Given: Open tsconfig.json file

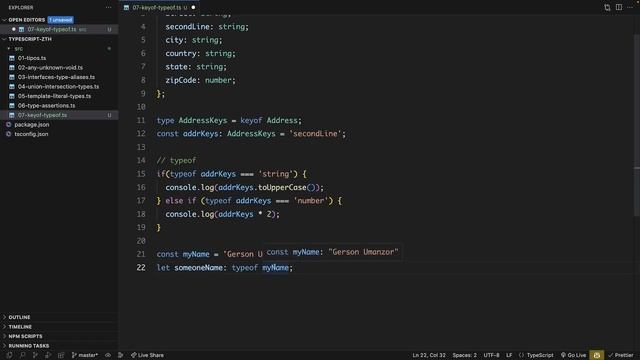Looking at the screenshot, I should 31,134.
